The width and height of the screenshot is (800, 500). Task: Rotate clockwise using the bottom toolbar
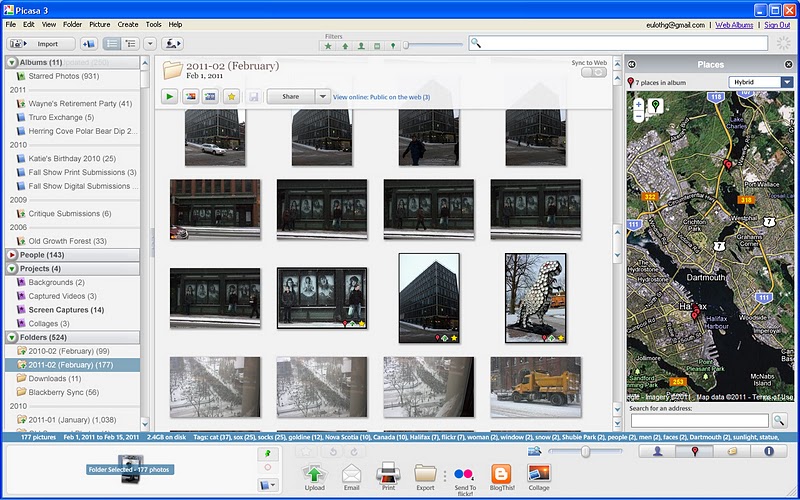coord(353,452)
